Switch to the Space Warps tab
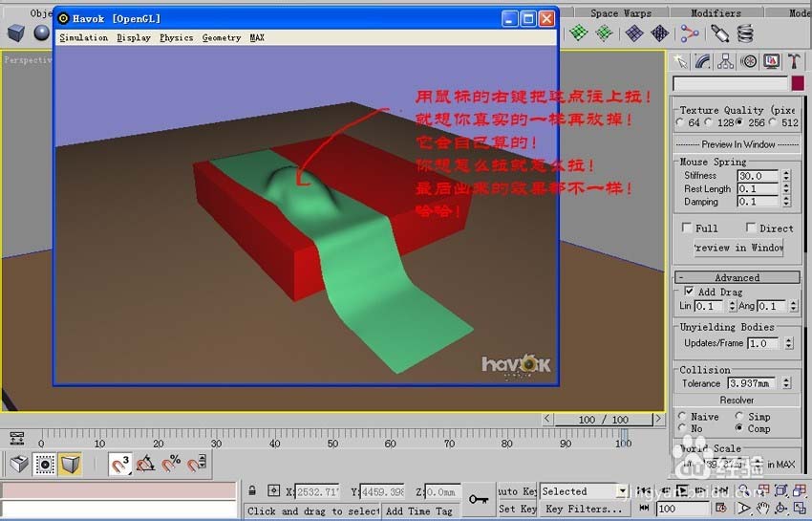 point(621,13)
